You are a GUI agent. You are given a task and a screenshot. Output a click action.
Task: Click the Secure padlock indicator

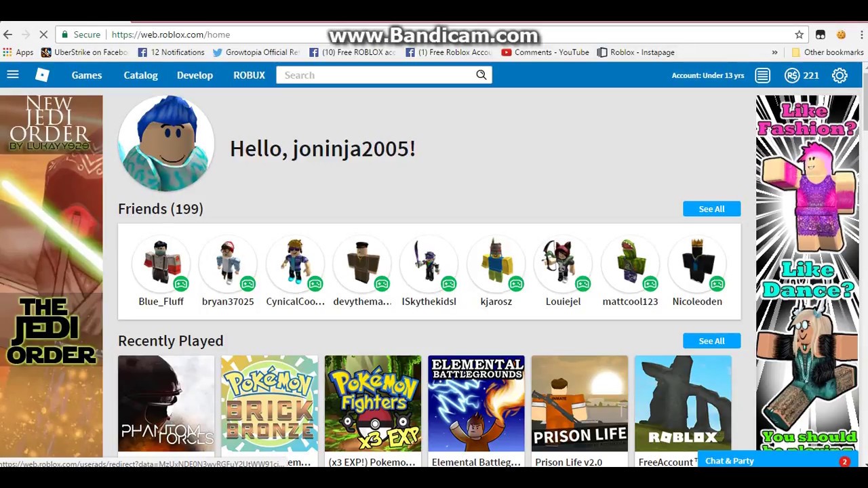(81, 35)
